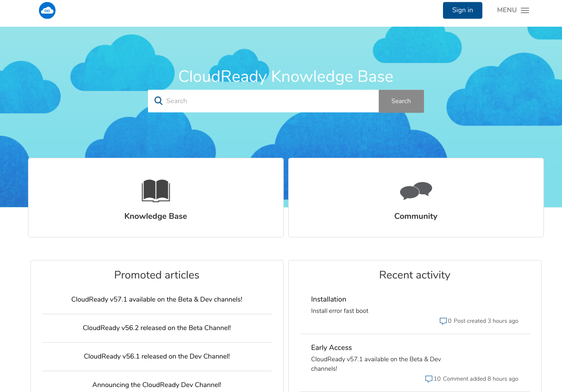Image resolution: width=562 pixels, height=392 pixels.
Task: Open the Knowledge Base card
Action: 156,198
